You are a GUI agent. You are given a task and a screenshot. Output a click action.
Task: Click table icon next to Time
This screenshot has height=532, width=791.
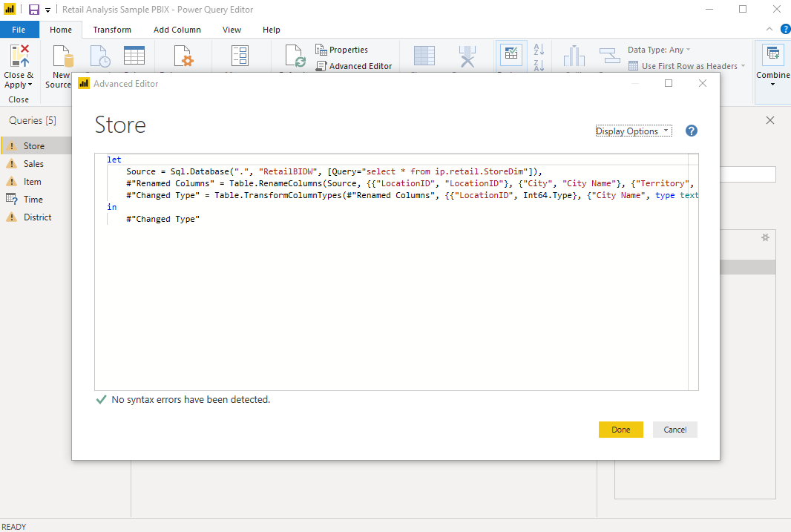[x=11, y=199]
